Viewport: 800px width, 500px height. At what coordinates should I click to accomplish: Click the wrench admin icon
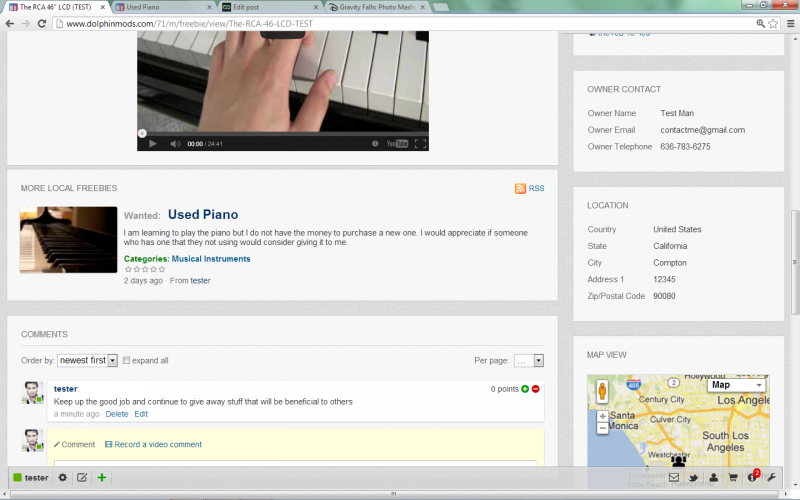[771, 478]
